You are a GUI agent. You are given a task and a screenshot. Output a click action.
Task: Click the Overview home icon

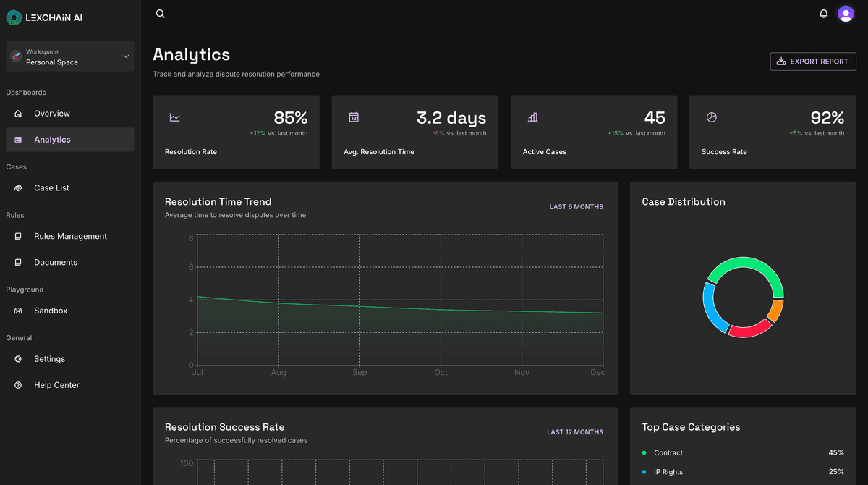click(x=18, y=114)
